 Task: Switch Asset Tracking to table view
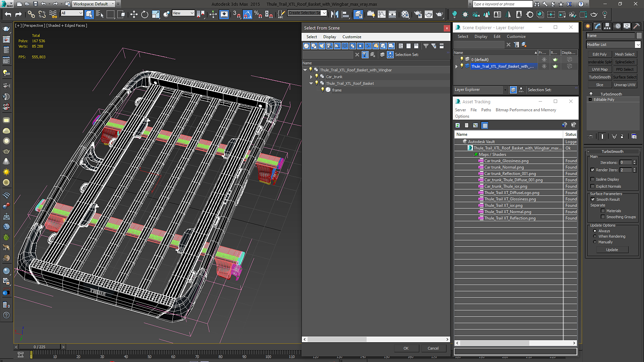click(485, 125)
